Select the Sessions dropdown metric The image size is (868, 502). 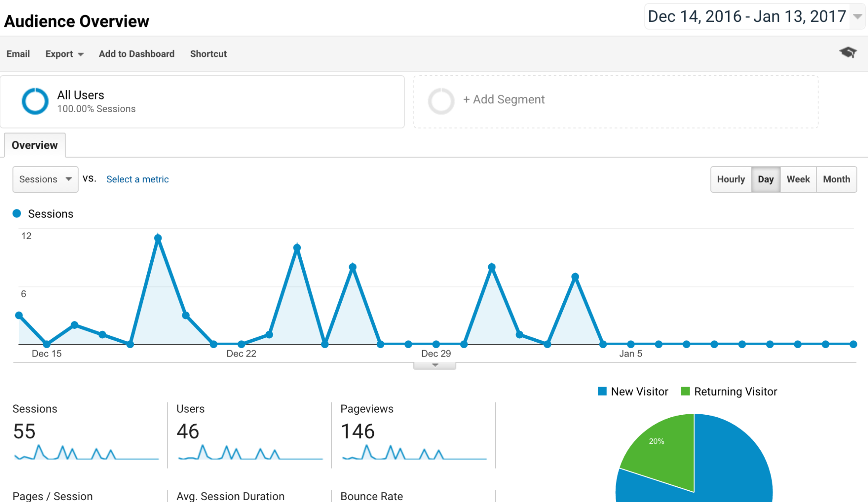point(46,178)
